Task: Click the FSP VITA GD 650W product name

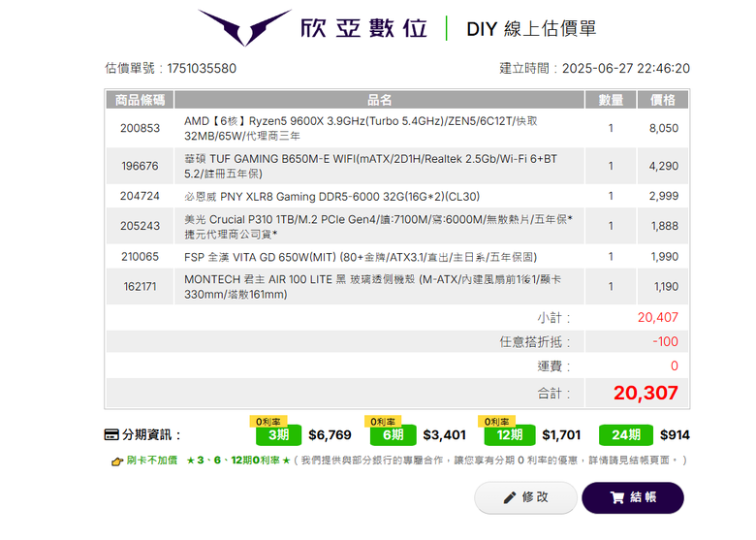Action: point(361,257)
